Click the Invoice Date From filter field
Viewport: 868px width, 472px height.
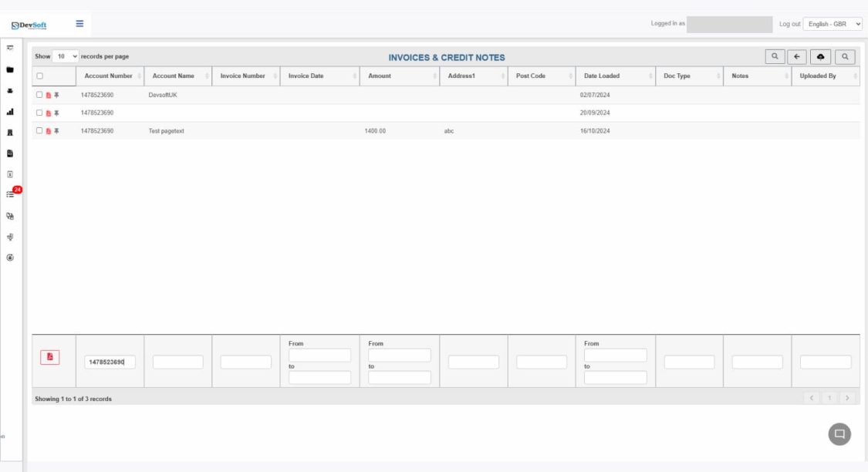click(x=319, y=354)
